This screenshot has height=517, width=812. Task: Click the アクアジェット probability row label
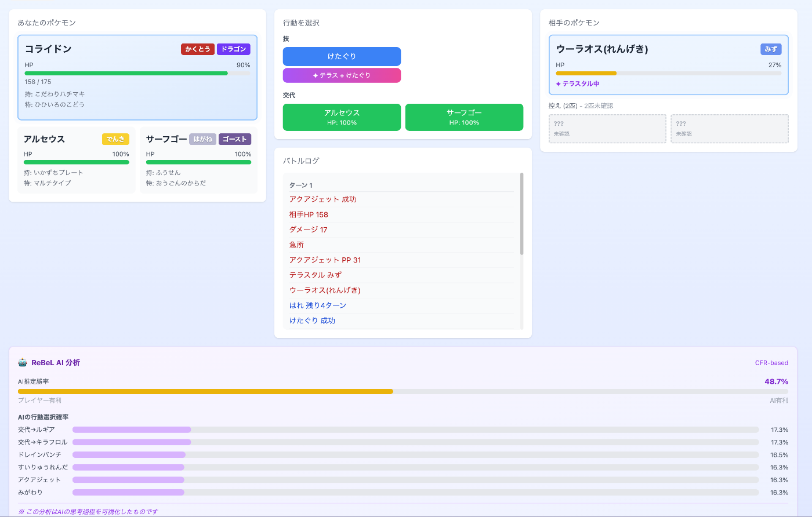(39, 480)
